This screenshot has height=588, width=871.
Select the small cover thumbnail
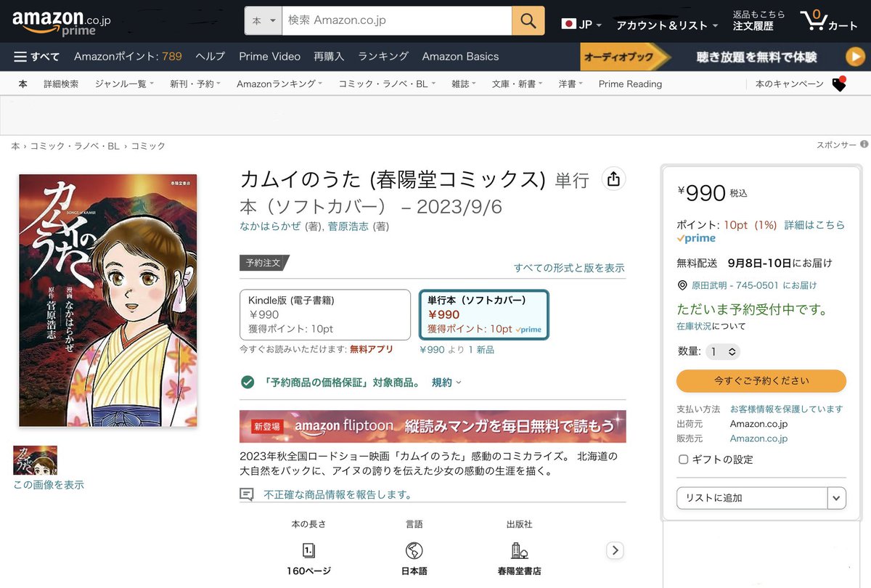pyautogui.click(x=35, y=460)
